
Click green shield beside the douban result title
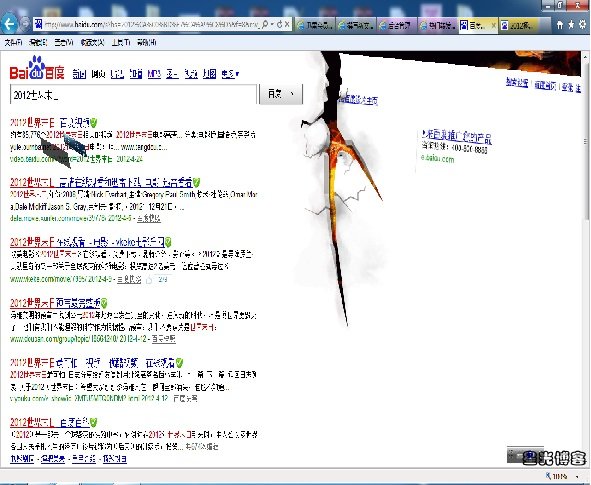tap(104, 303)
